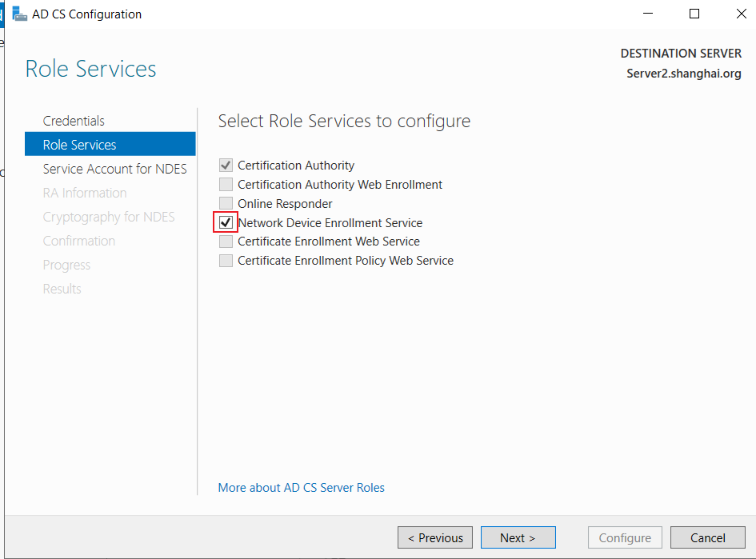
Task: Tick the Online Responder checkbox
Action: (226, 203)
